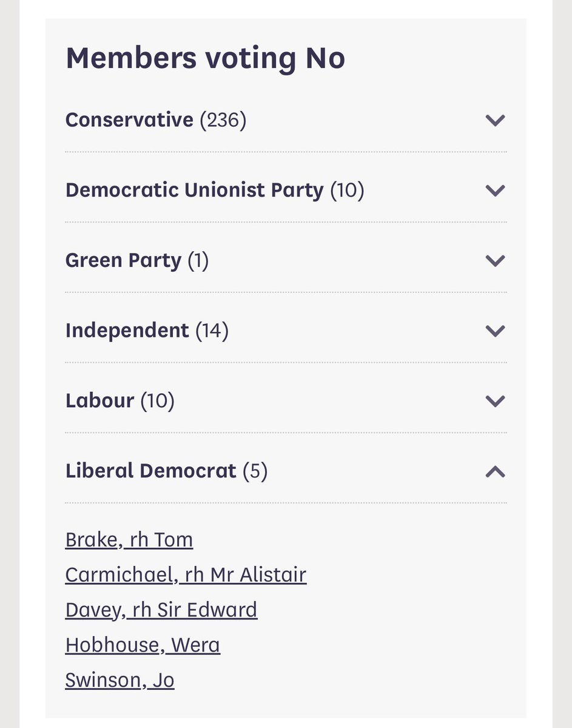The width and height of the screenshot is (572, 728).
Task: Open the Brake, rh Tom link
Action: [x=129, y=540]
